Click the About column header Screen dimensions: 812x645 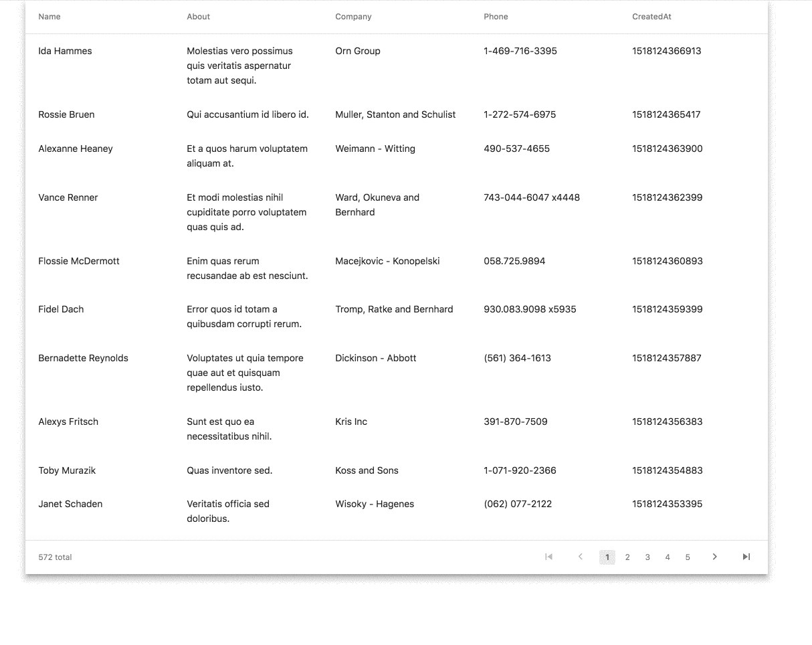tap(198, 17)
